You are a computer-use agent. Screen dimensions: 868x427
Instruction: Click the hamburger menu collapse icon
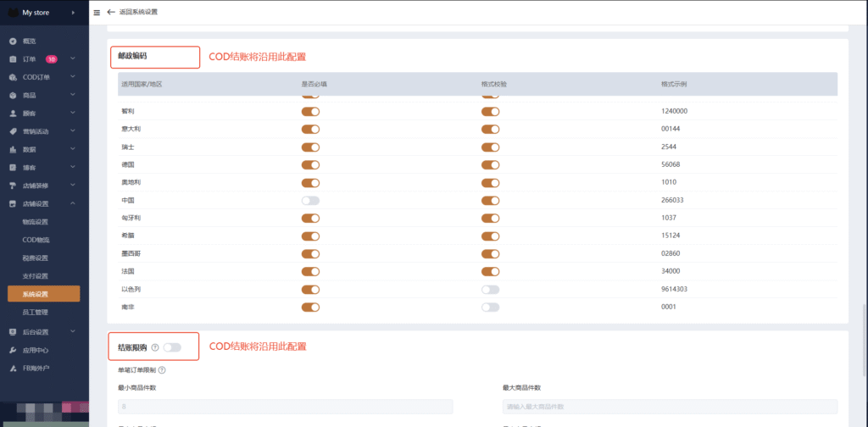point(97,13)
